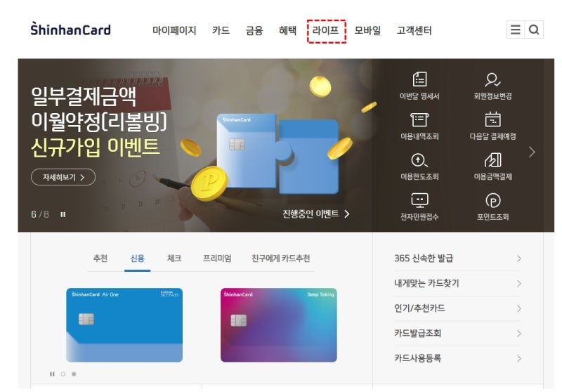Click the 자세히보기 banner button
The height and width of the screenshot is (392, 562).
(x=63, y=177)
